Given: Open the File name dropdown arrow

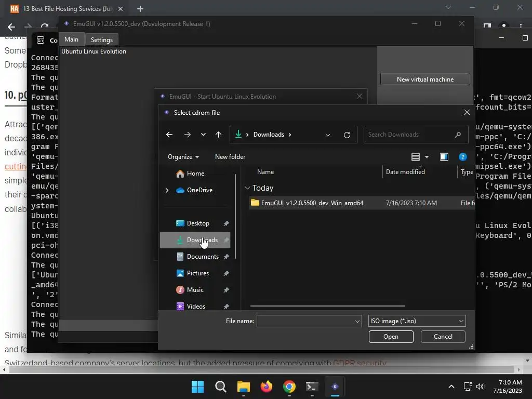Looking at the screenshot, I should (x=357, y=321).
